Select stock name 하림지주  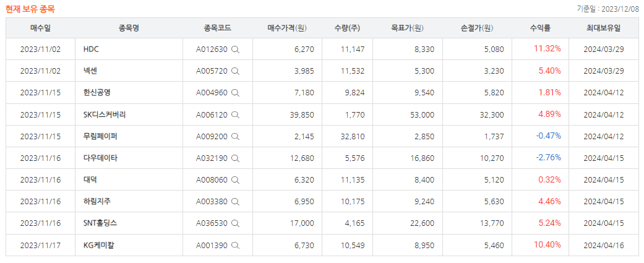tap(97, 202)
